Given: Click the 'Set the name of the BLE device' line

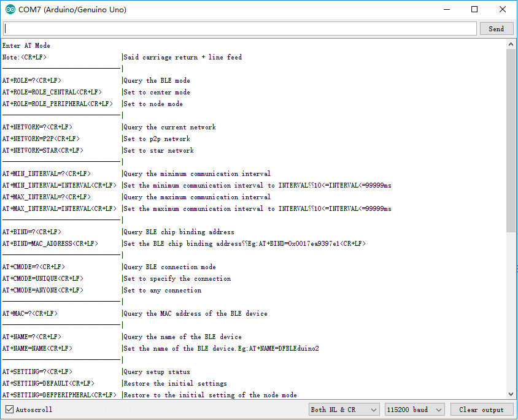Looking at the screenshot, I should click(x=222, y=348).
